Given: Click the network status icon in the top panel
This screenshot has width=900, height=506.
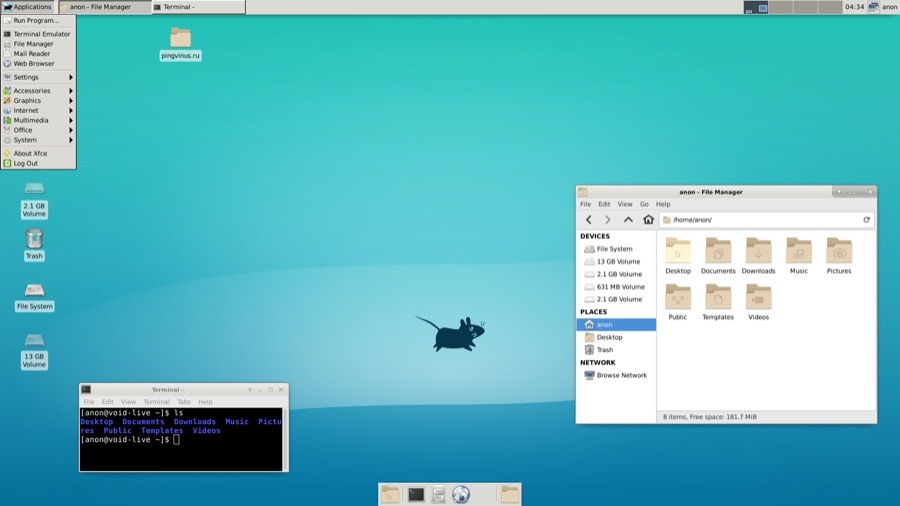Looking at the screenshot, I should 873,7.
